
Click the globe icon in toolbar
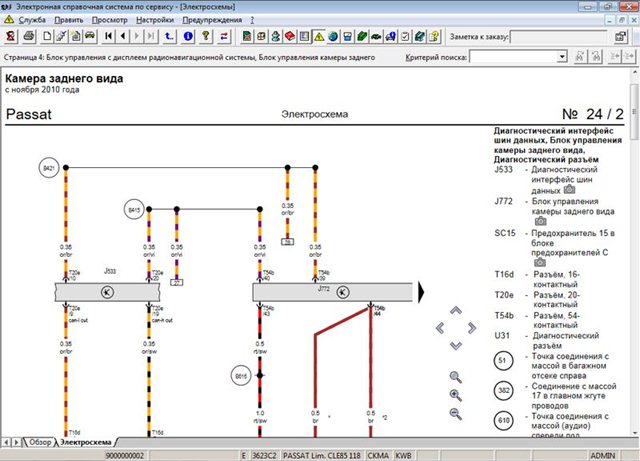[x=333, y=36]
